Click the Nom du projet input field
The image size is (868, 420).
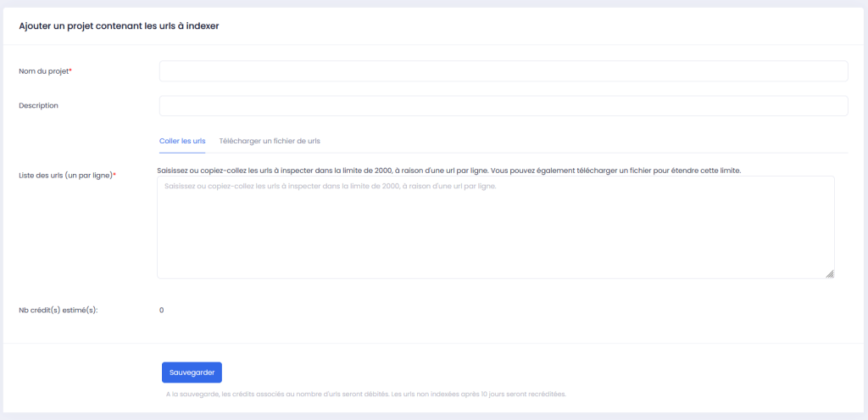503,71
